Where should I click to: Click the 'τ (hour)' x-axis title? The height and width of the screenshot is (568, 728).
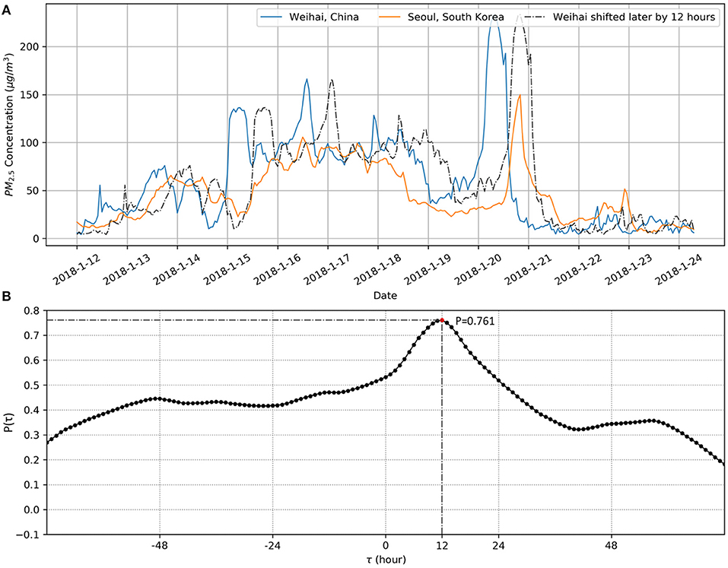click(386, 560)
